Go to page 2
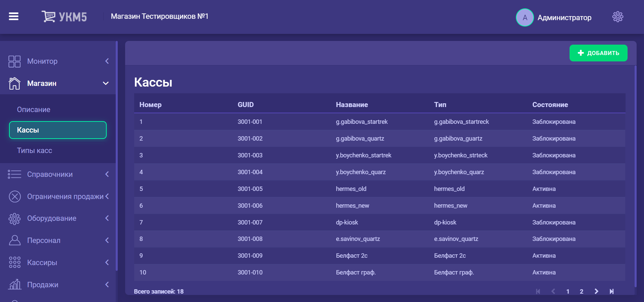644x302 pixels. pos(582,291)
